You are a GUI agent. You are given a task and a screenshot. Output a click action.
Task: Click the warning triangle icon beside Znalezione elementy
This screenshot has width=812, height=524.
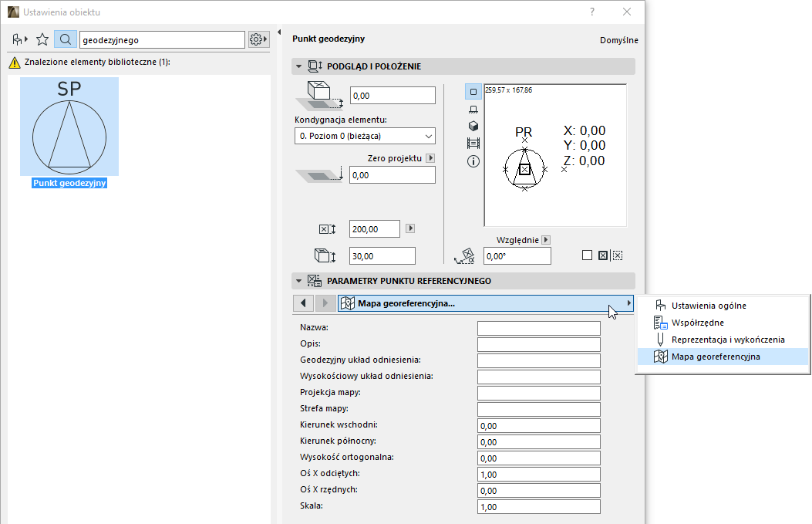[x=15, y=63]
